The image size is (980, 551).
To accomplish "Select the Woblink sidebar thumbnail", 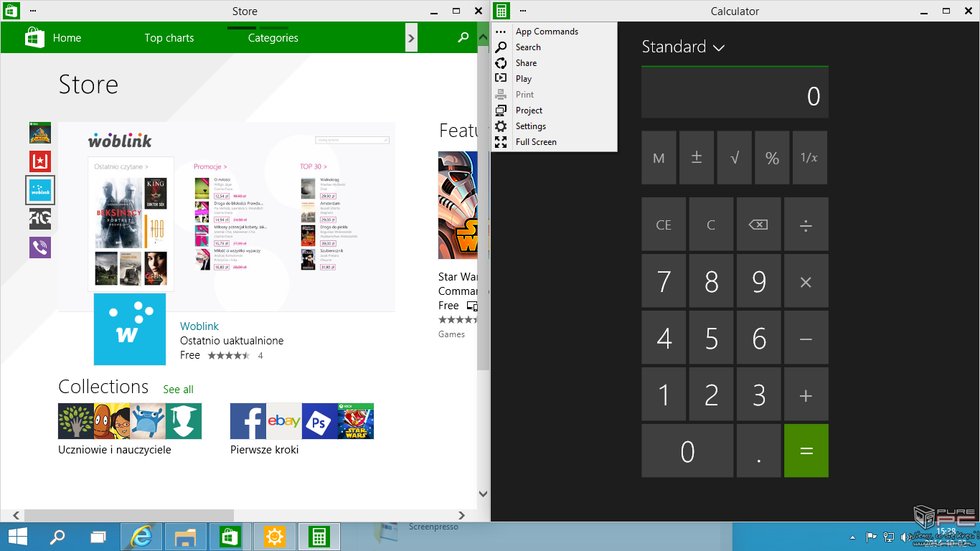I will tap(40, 190).
